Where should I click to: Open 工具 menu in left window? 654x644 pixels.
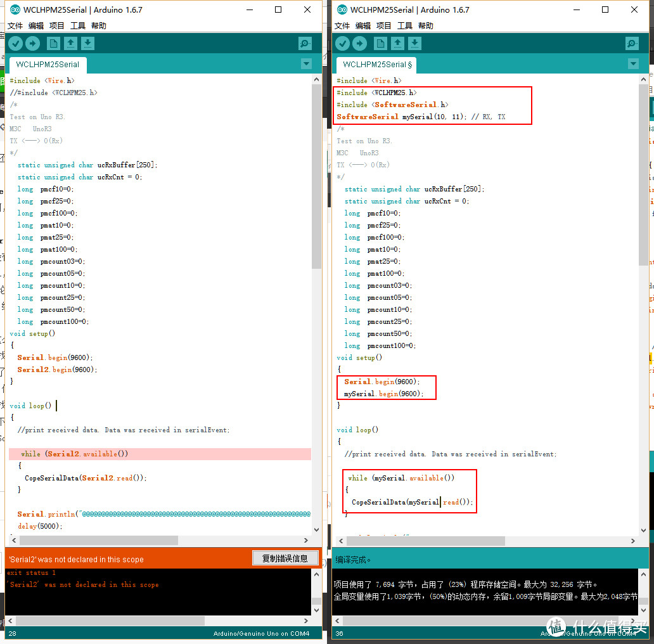click(x=78, y=26)
